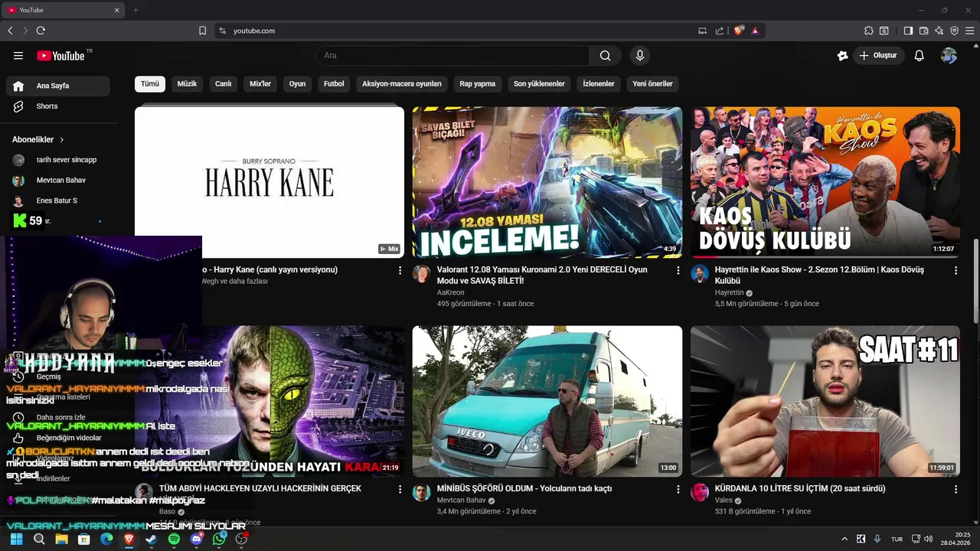This screenshot has height=551, width=980.
Task: Open Enes Batur S subscription
Action: (58, 201)
